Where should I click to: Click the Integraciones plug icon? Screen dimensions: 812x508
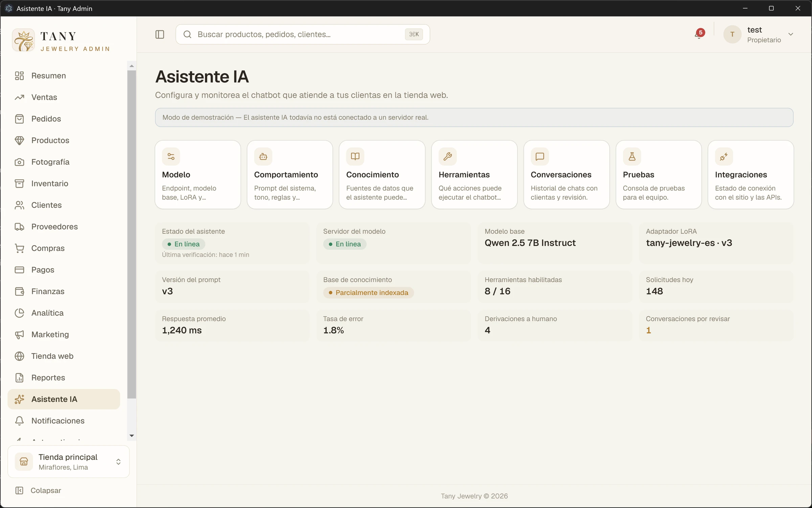[724, 157]
